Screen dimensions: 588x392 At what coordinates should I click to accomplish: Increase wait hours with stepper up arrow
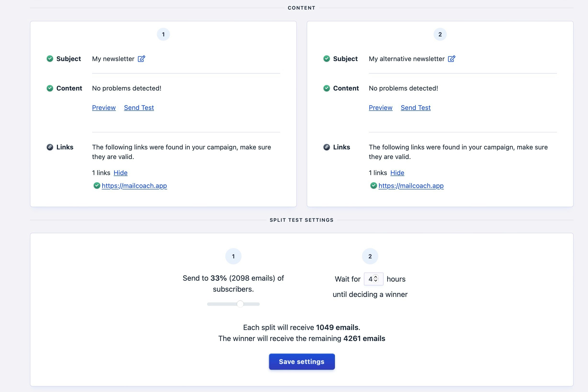click(x=376, y=277)
